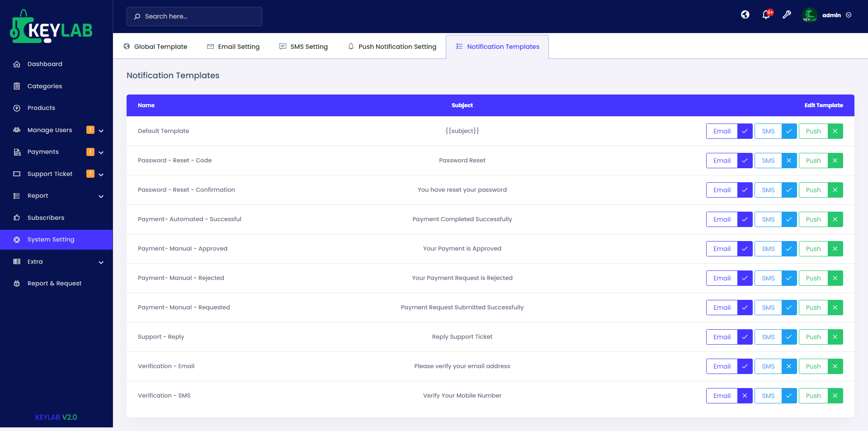Click the search magnifier icon

(137, 16)
